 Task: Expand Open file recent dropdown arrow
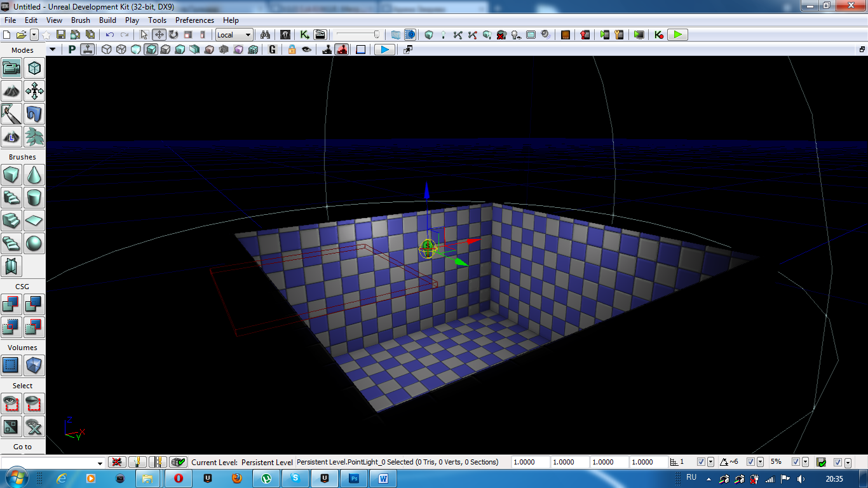[34, 35]
